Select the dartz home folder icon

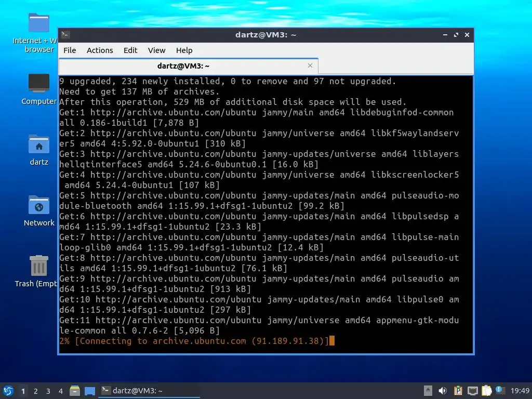(x=38, y=150)
